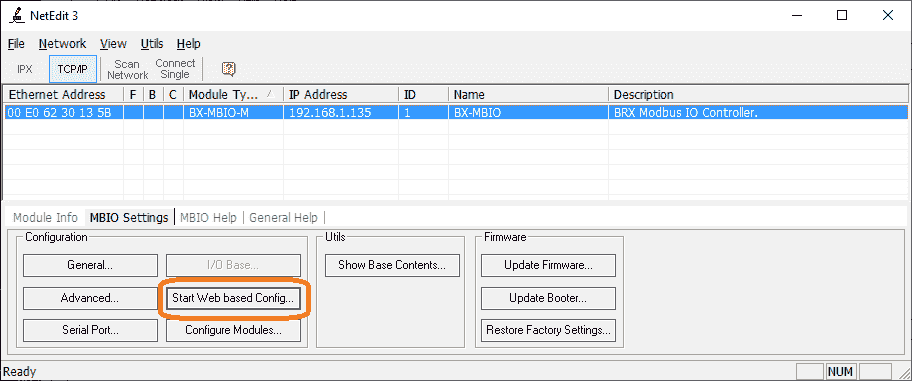This screenshot has height=381, width=912.
Task: Sort by the Module Type column header
Action: tap(233, 94)
